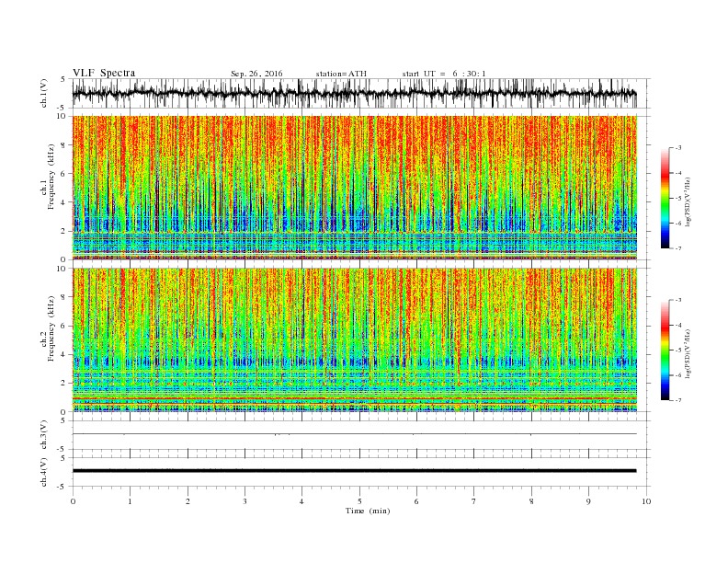Click the 6 kHz tick on ch.1 frequency axis

pyautogui.click(x=64, y=174)
